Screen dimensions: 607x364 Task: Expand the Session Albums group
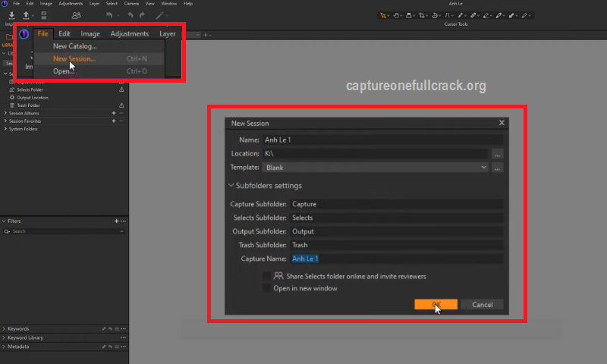pyautogui.click(x=5, y=113)
